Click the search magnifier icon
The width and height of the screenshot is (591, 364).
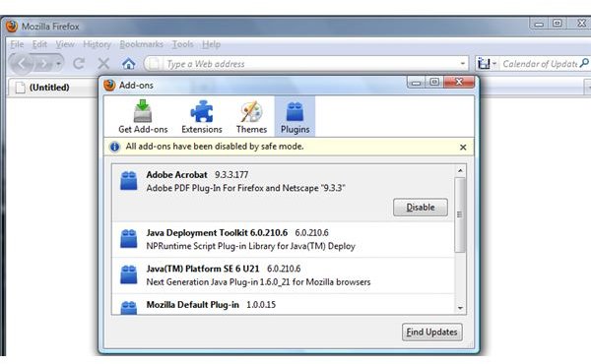pos(584,63)
